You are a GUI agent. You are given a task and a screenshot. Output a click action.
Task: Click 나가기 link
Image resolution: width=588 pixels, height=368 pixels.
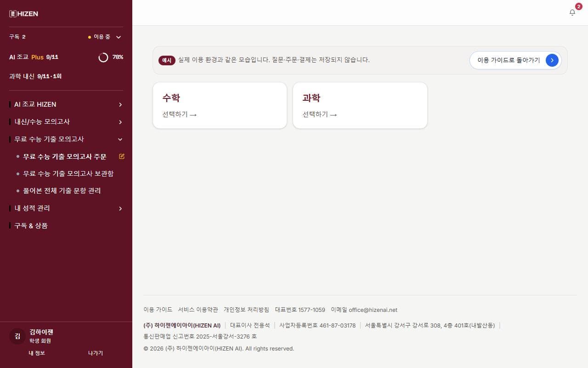pos(96,353)
